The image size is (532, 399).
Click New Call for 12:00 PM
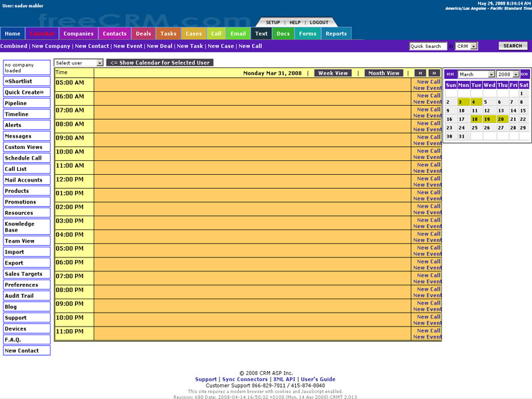[x=429, y=178]
